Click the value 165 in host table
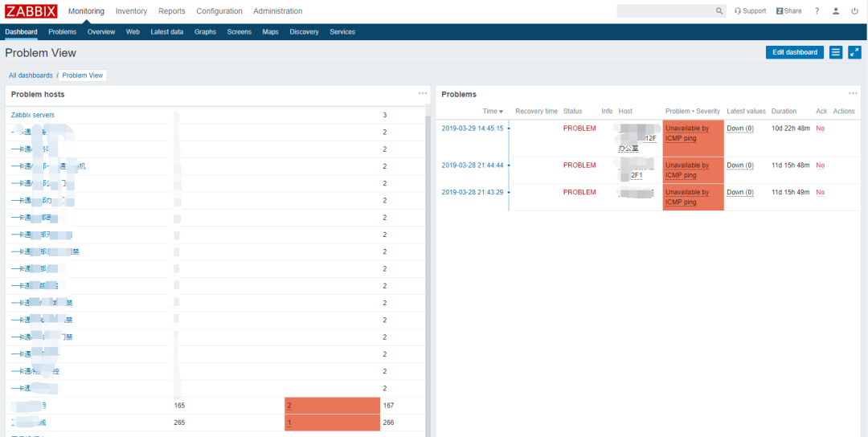 pyautogui.click(x=179, y=406)
